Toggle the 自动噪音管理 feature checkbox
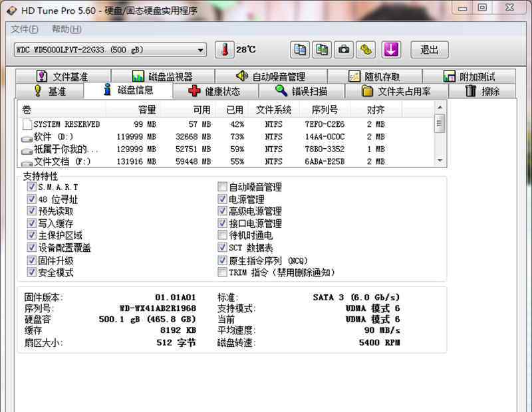 [x=222, y=187]
